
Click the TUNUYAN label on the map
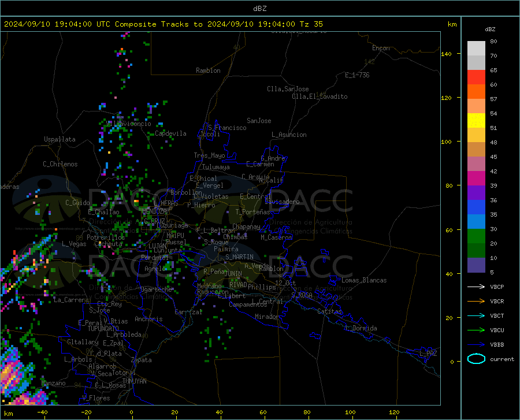click(x=134, y=381)
